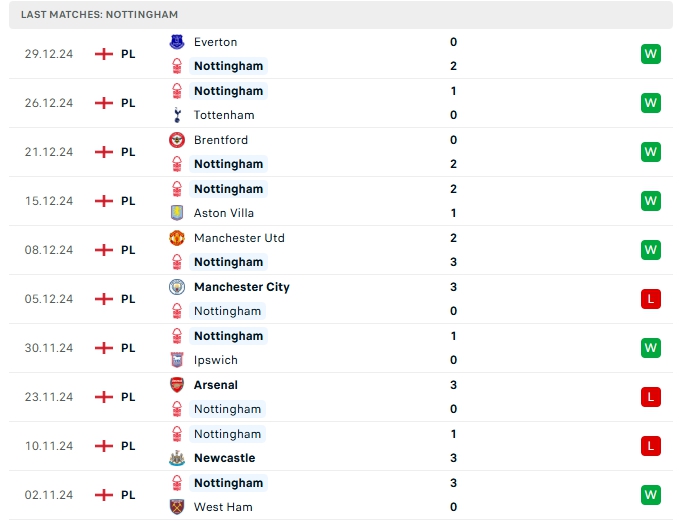
Task: Click the Aston Villa crest
Action: (x=177, y=213)
